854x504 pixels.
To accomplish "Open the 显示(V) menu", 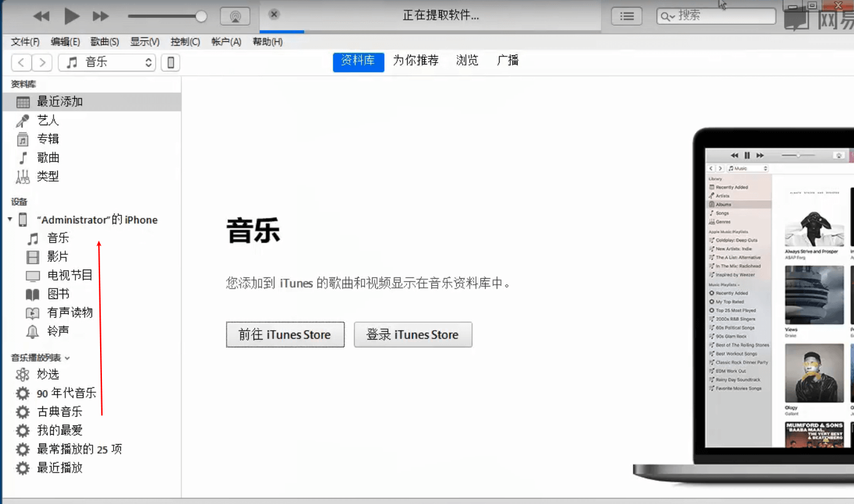I will point(145,42).
